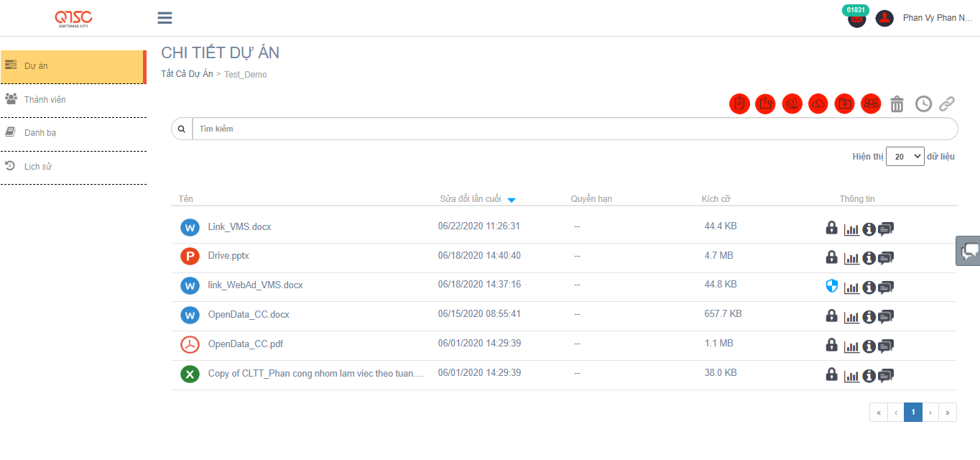The height and width of the screenshot is (460, 980).
Task: Open the file Drive.pptx
Action: click(228, 256)
